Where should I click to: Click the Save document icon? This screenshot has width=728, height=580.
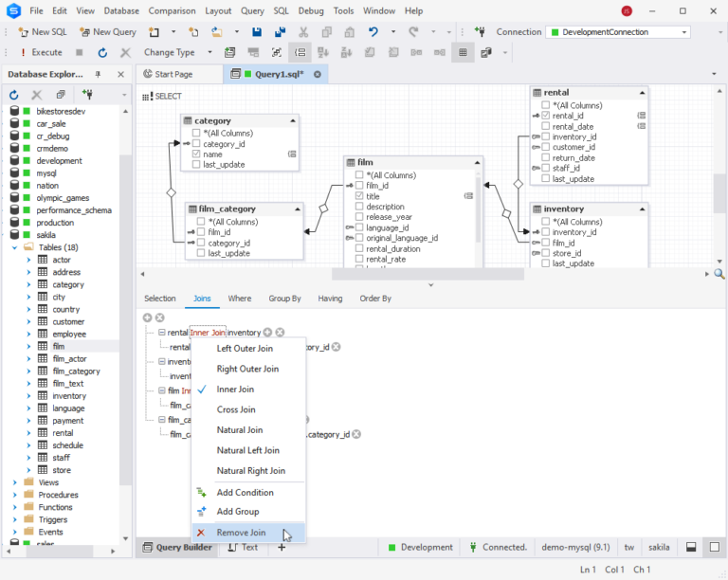(257, 32)
